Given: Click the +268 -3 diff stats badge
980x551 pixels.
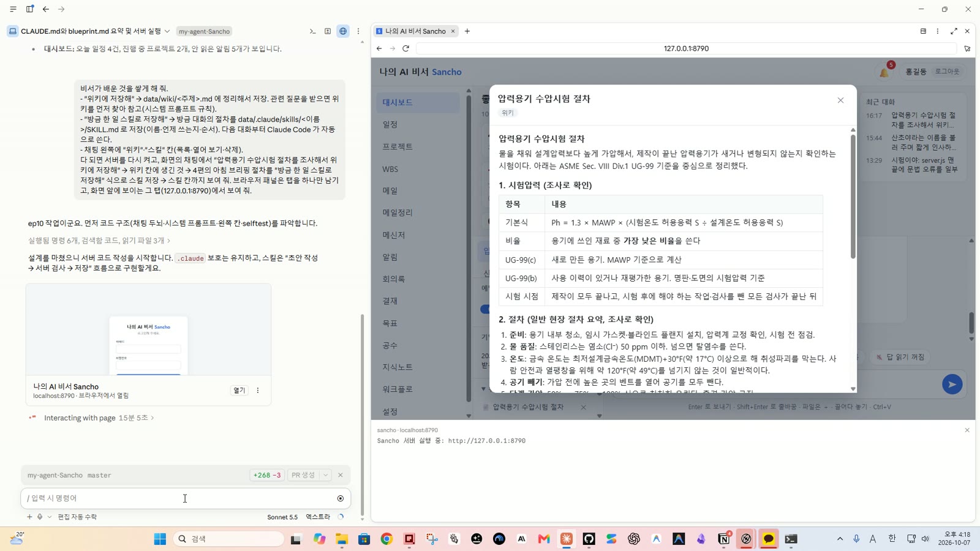Looking at the screenshot, I should 267,475.
